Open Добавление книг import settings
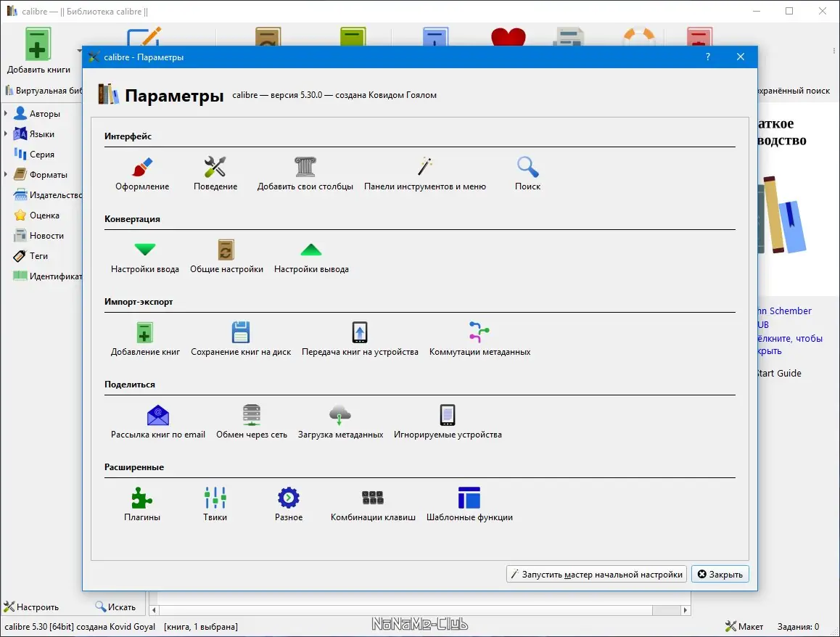Viewport: 840px width, 637px height. tap(144, 339)
